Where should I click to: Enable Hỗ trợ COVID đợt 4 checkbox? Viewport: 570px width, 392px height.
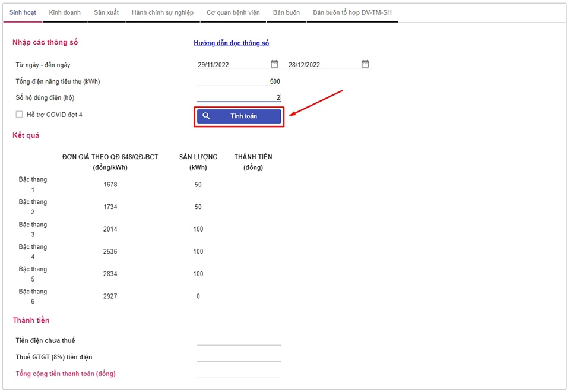point(20,115)
